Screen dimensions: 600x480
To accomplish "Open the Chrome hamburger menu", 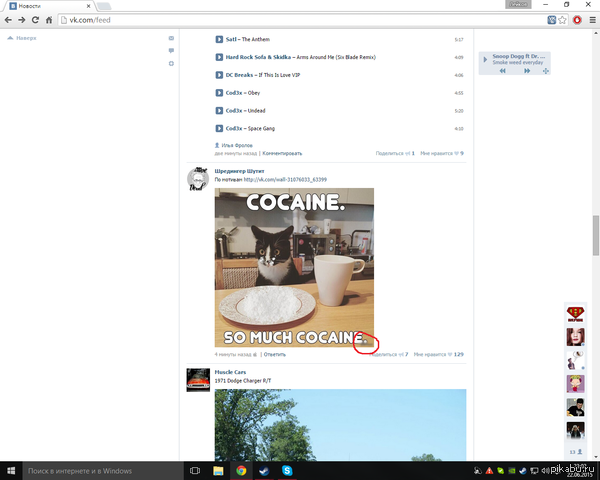I will (591, 20).
